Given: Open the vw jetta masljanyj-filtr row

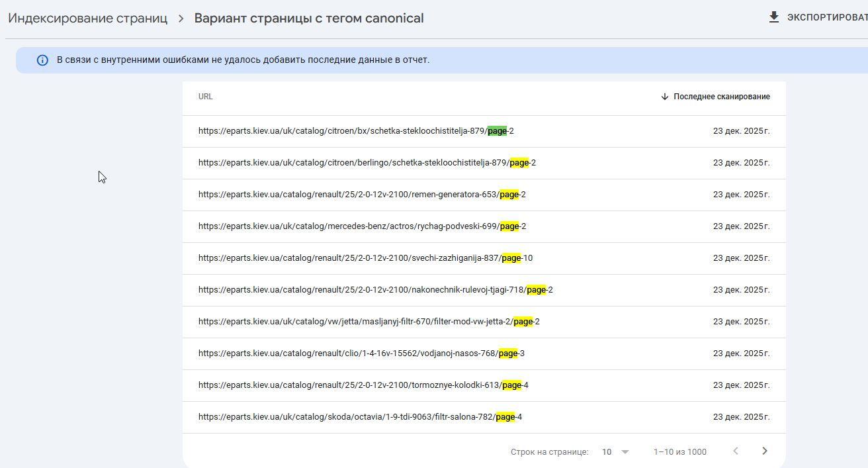Looking at the screenshot, I should click(369, 322).
